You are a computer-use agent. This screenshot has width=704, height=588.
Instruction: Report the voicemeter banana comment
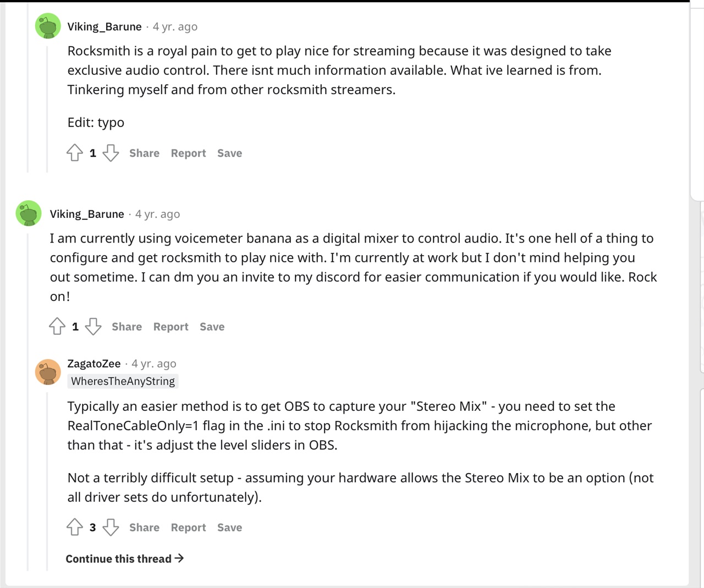[x=170, y=326]
